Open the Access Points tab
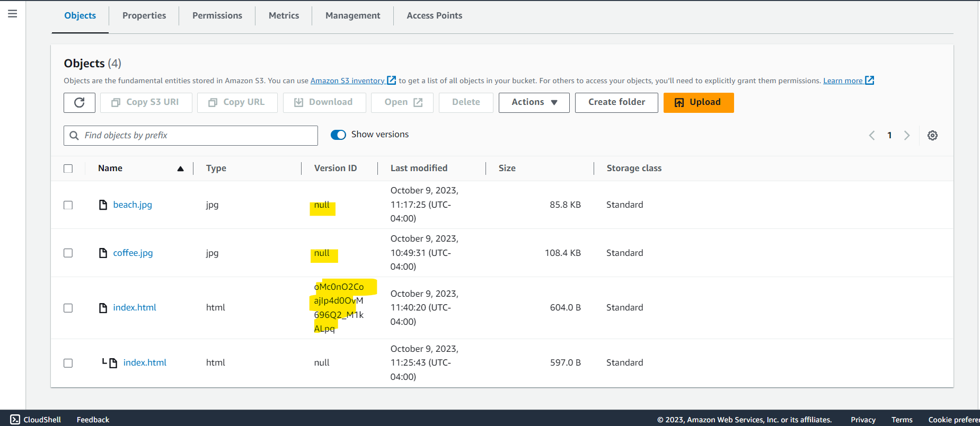980x426 pixels. point(435,16)
